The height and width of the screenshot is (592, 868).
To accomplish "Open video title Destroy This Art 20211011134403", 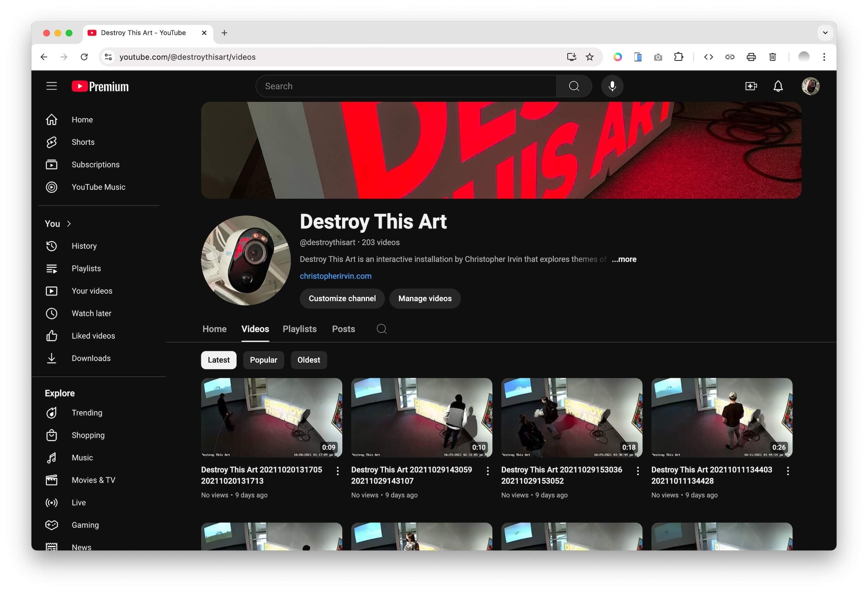I will point(711,475).
